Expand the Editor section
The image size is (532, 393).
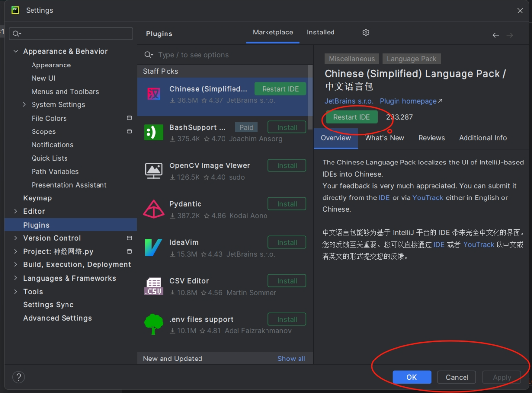coord(16,211)
